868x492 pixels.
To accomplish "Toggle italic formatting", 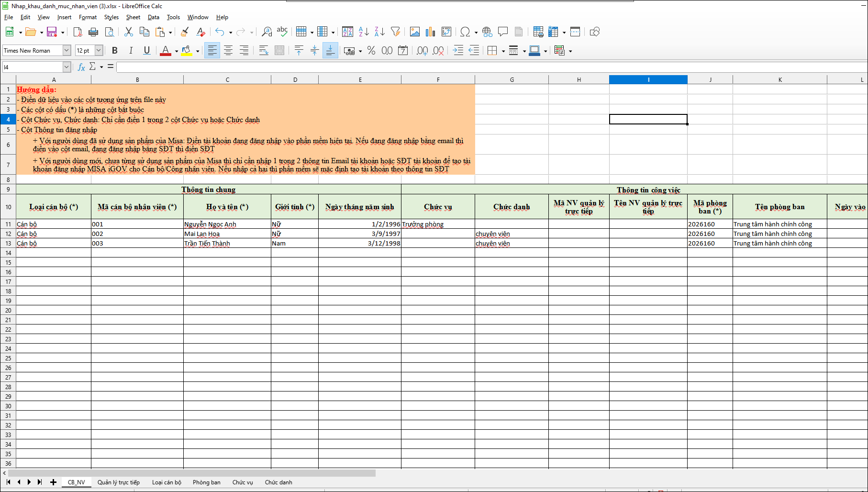I will click(131, 50).
